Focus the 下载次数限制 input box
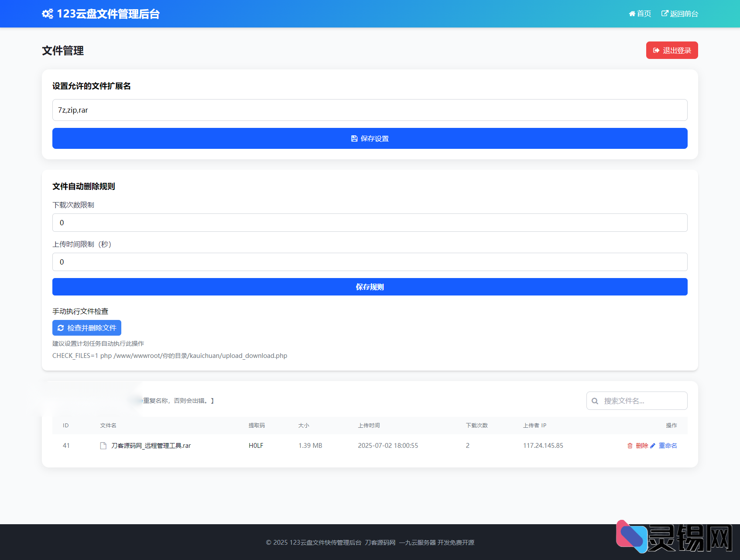Screen dimensions: 740x560 pos(370,223)
